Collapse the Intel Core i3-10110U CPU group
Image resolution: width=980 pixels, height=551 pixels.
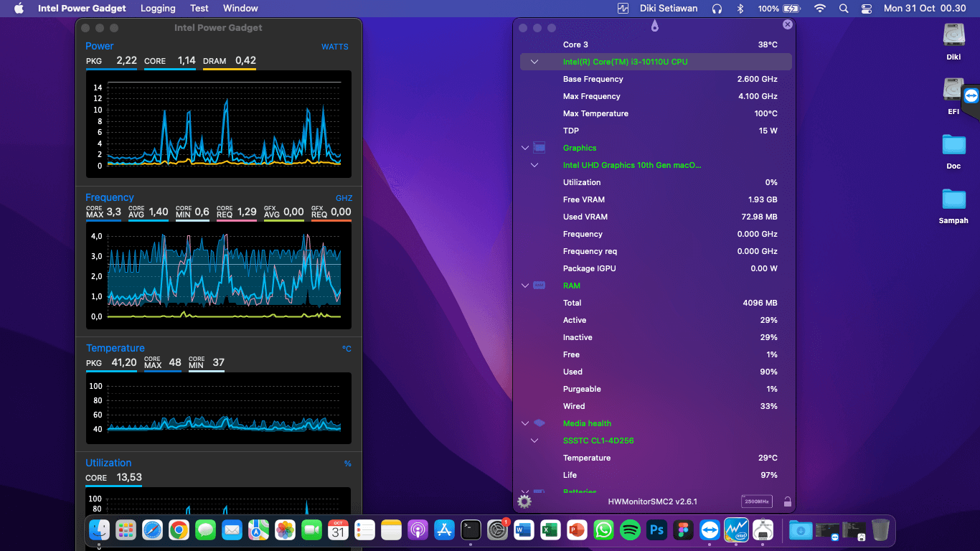tap(534, 62)
